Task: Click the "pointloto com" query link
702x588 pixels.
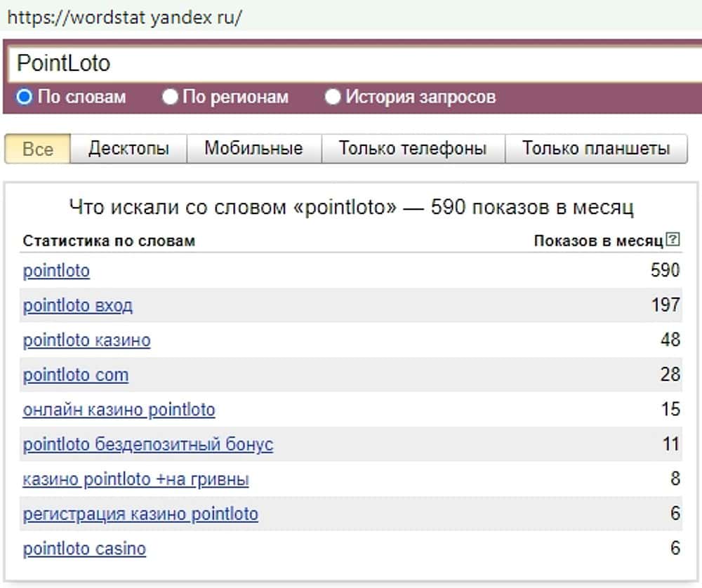Action: (76, 375)
